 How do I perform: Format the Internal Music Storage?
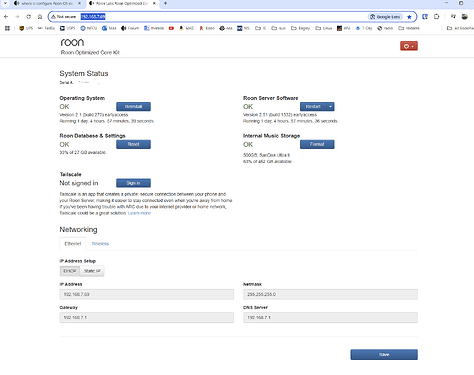click(317, 144)
